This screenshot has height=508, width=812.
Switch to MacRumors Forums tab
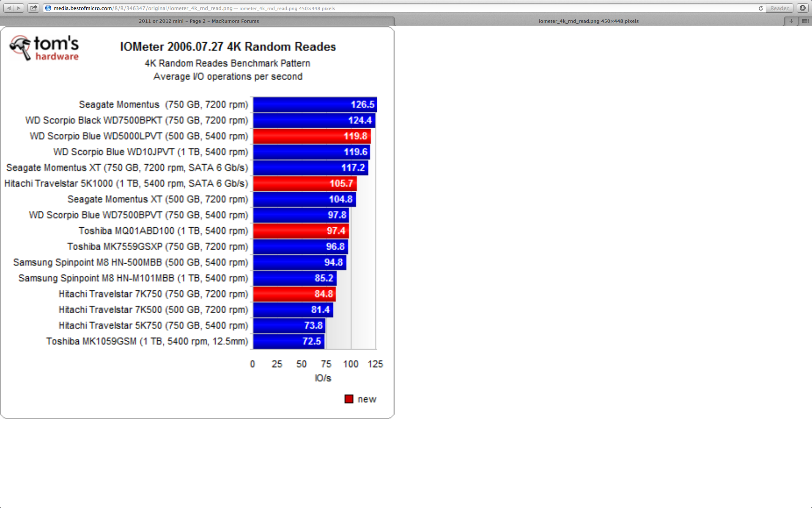198,21
